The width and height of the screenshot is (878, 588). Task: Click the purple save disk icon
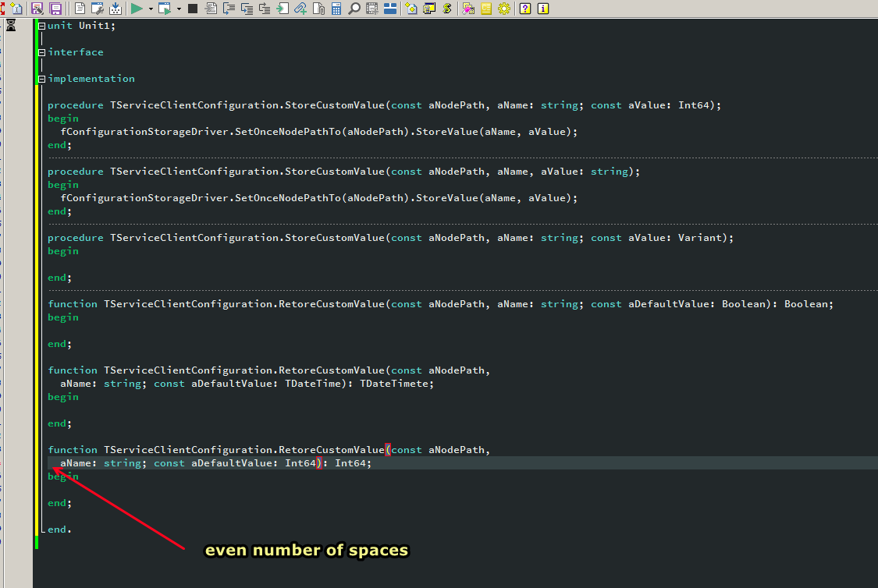55,9
